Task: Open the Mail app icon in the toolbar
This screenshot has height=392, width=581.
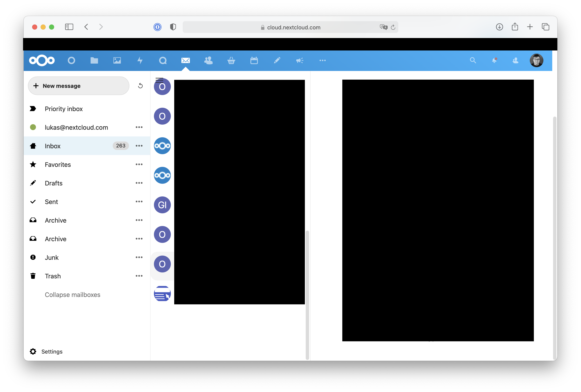Action: tap(185, 60)
